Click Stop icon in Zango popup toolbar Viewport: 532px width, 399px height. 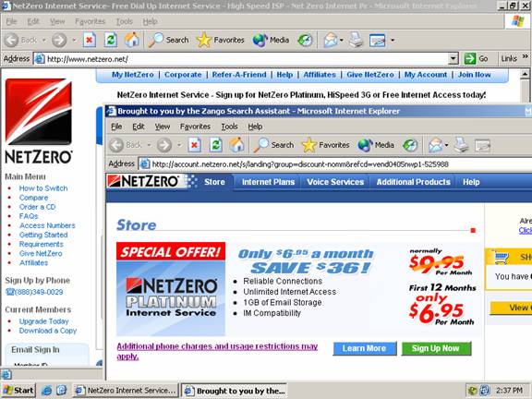(194, 145)
